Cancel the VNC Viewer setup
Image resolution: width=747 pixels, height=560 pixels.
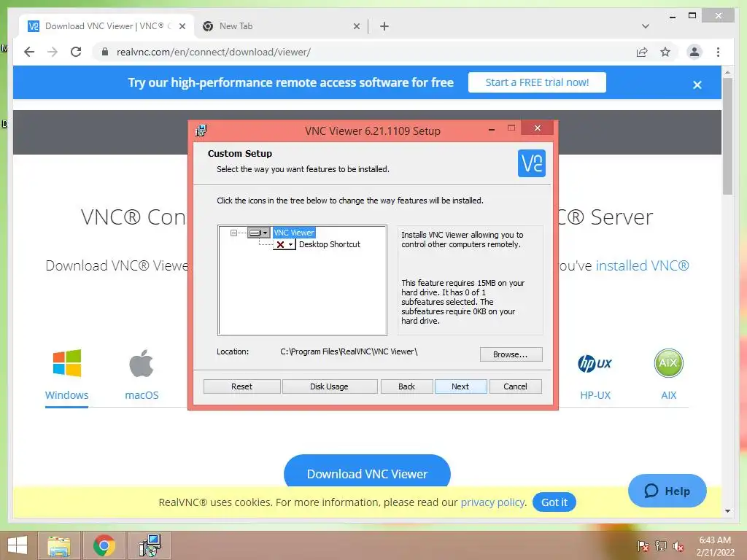[515, 386]
